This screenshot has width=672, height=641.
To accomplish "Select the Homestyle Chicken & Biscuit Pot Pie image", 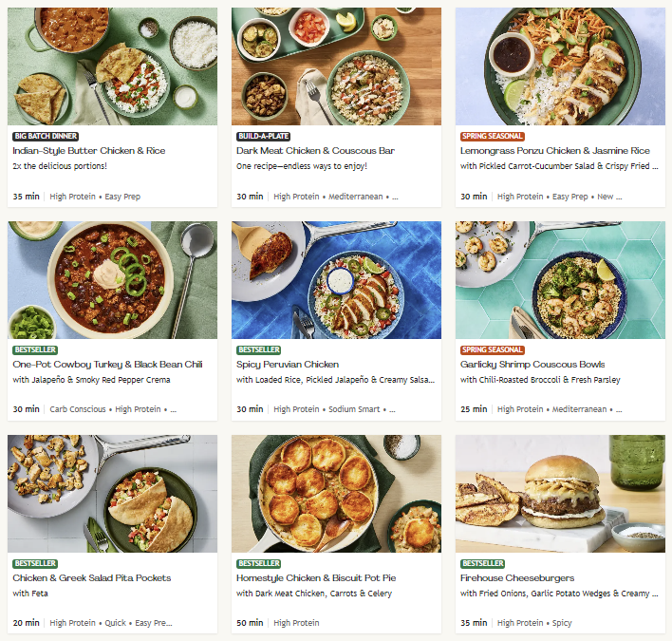I will point(336,494).
